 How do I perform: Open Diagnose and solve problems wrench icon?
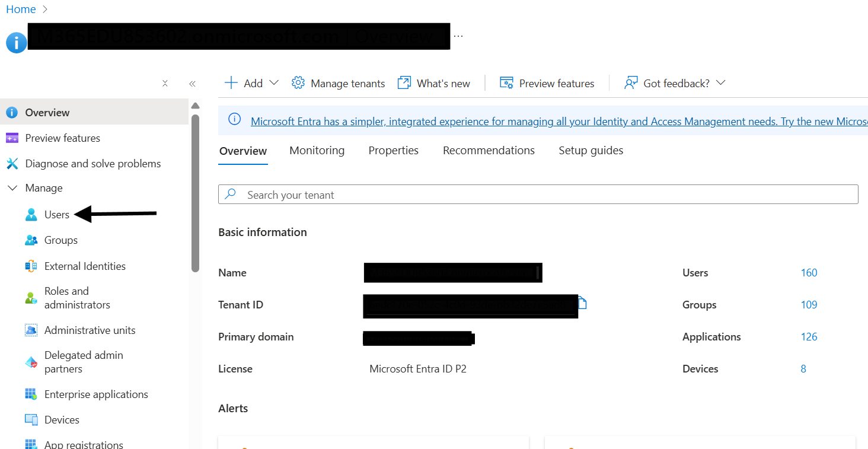point(12,164)
